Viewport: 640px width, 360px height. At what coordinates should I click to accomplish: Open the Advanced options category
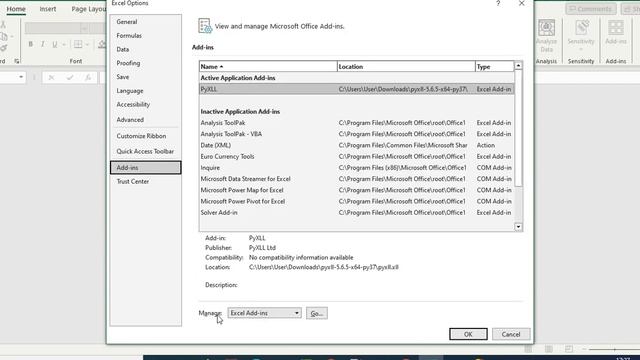click(130, 120)
